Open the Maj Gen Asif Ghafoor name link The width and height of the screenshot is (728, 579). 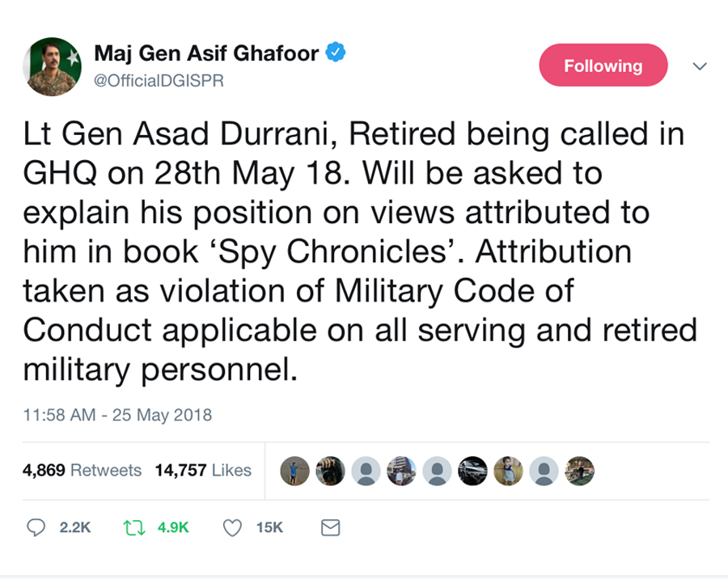pyautogui.click(x=208, y=54)
